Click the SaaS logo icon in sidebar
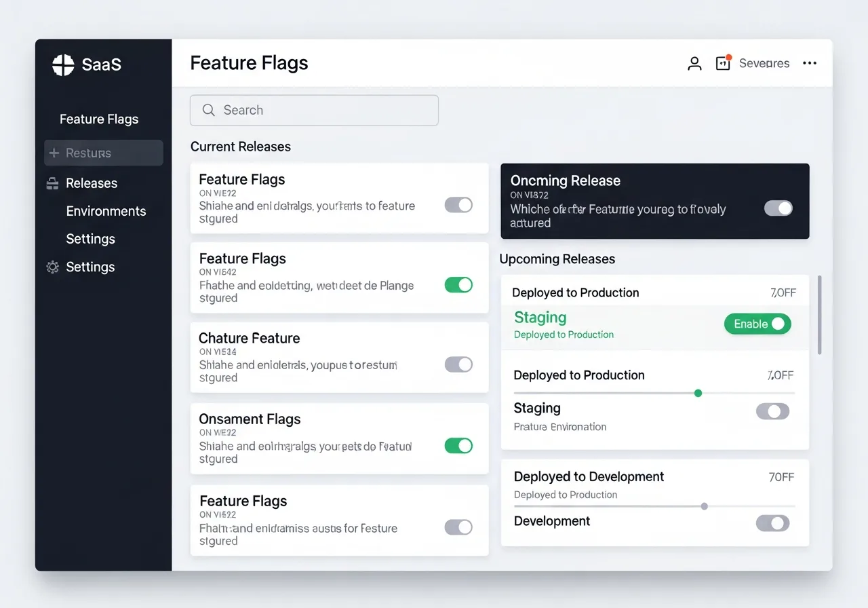This screenshot has width=868, height=608. pos(62,64)
